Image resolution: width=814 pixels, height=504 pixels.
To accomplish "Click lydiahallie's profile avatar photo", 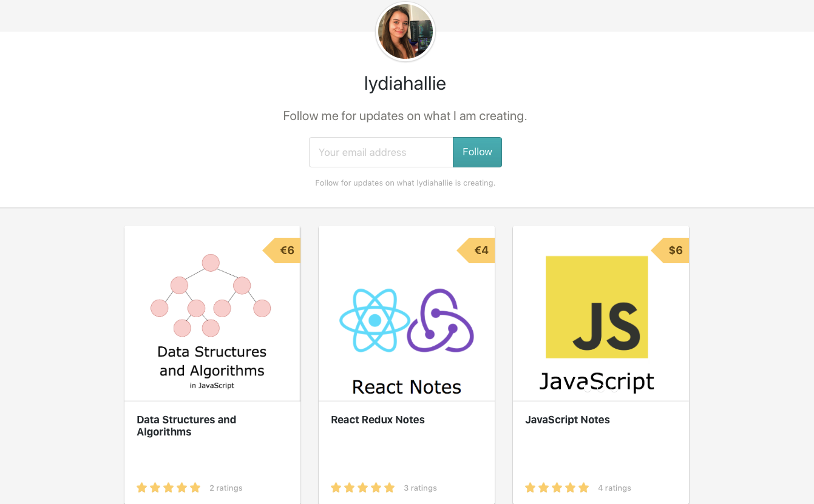I will click(x=405, y=32).
